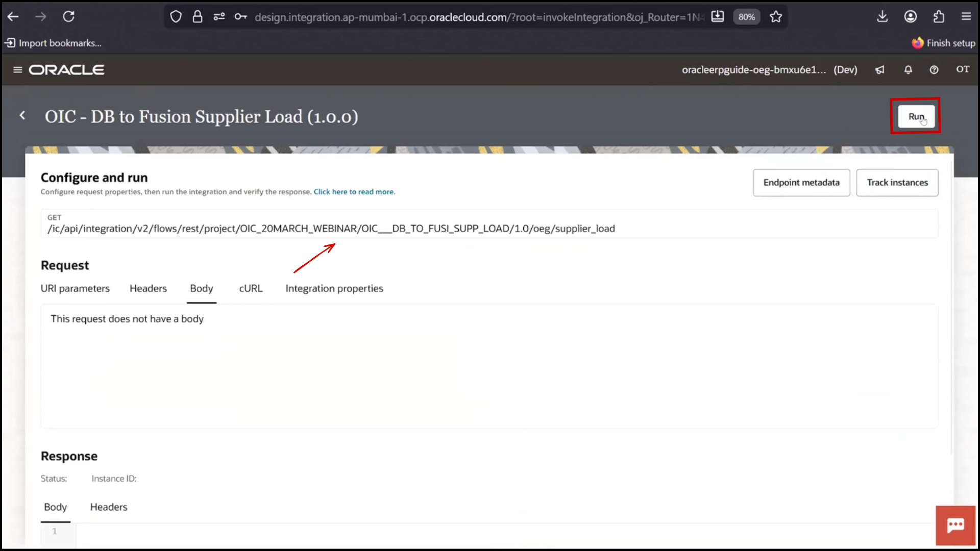
Task: Click the browser forward arrow
Action: (41, 17)
